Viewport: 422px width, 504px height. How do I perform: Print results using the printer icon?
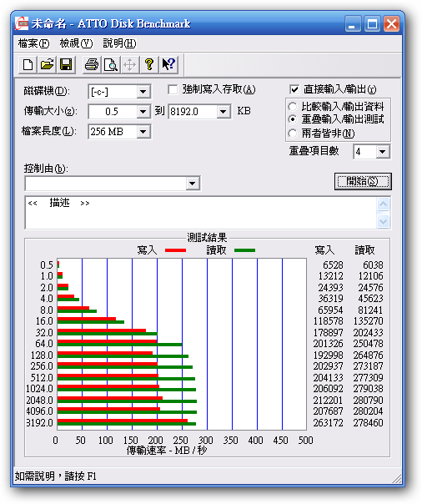[92, 64]
